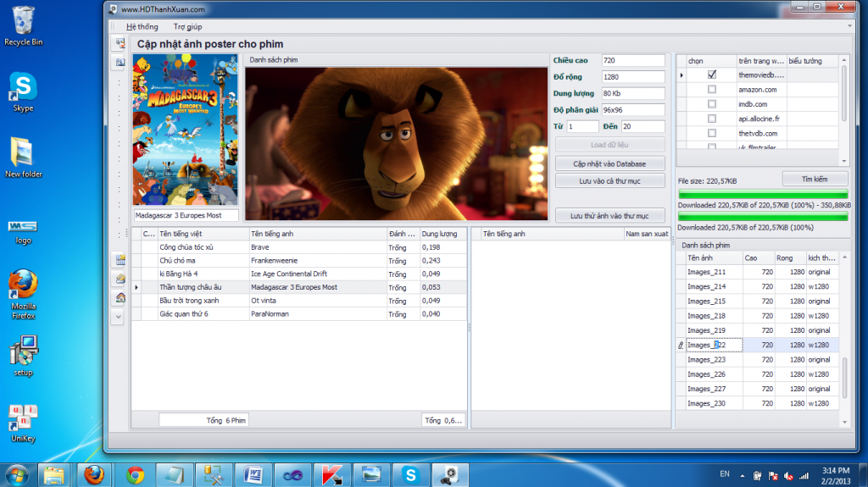Uncheck the themoviedb source checkbox
This screenshot has width=868, height=487.
712,75
